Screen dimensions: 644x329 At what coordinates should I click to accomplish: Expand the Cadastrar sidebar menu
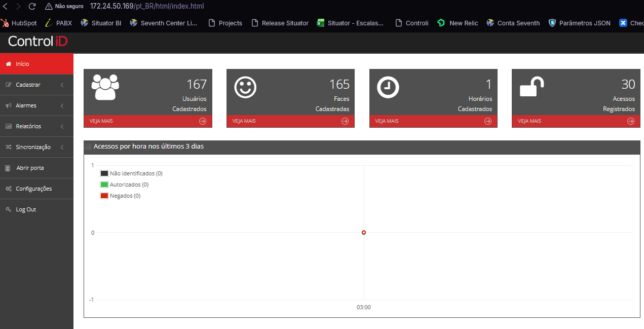pos(36,85)
